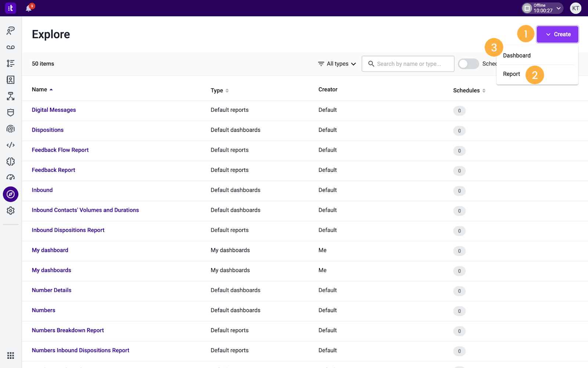The height and width of the screenshot is (368, 588).
Task: Open the Identity fingerprint sidebar icon
Action: [x=10, y=129]
